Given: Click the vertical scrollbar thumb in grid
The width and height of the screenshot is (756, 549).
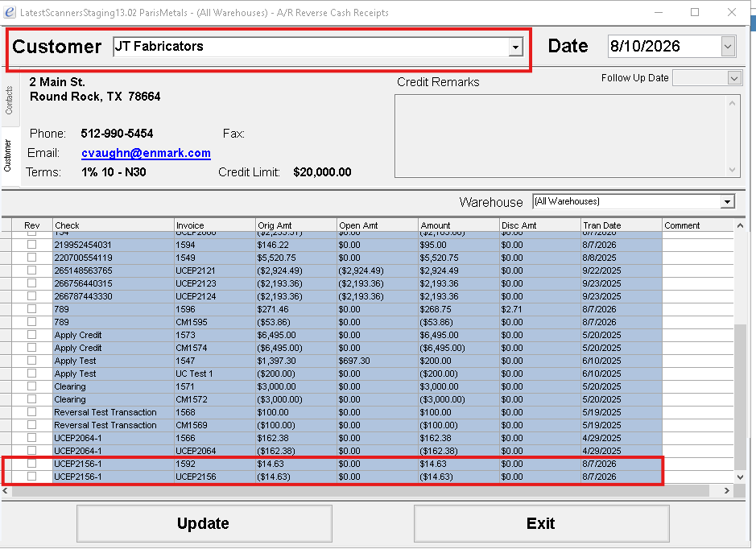Looking at the screenshot, I should click(x=740, y=397).
